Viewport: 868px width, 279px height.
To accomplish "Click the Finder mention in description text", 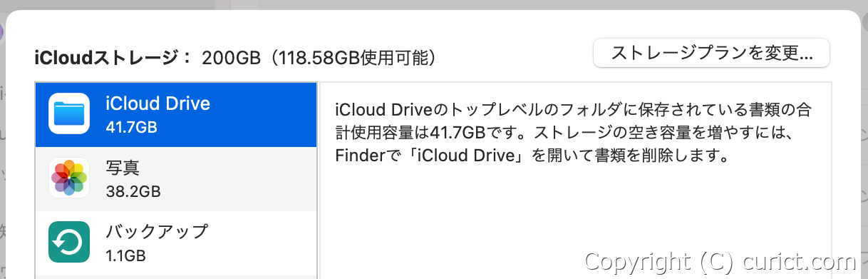I will point(360,155).
